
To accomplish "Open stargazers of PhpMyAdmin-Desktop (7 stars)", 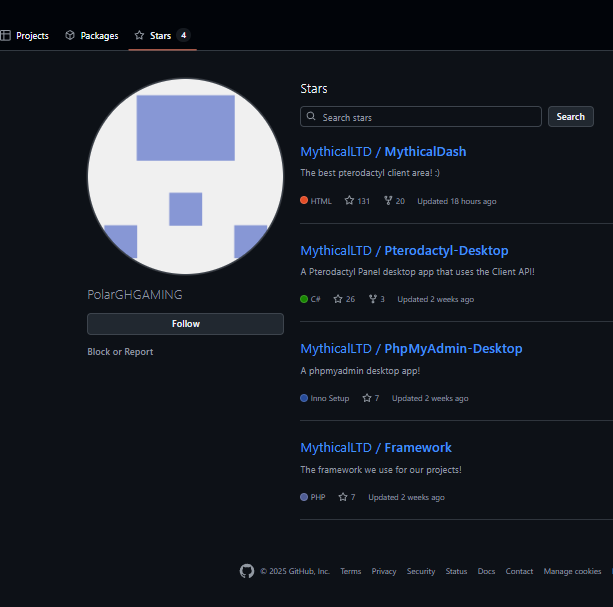I will (371, 398).
